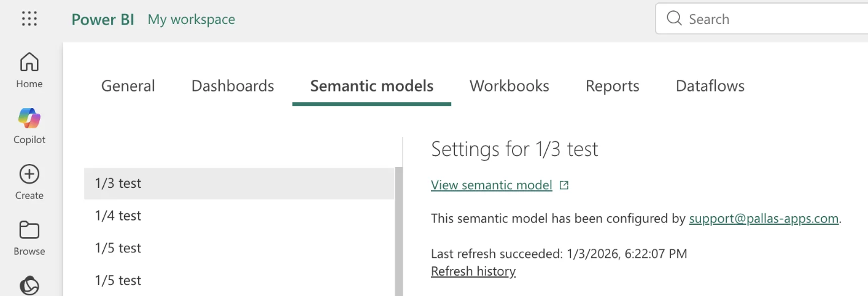This screenshot has width=868, height=296.
Task: Click into the Search box
Action: coord(762,19)
